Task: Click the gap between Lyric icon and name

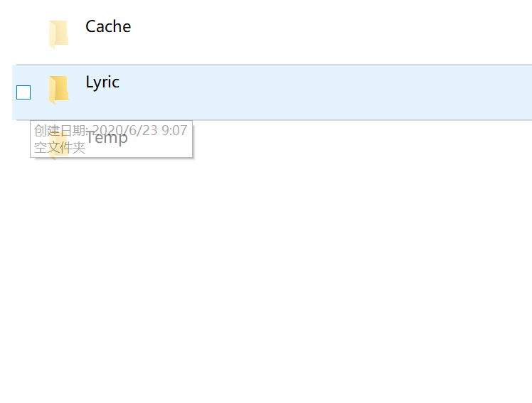Action: tap(78, 90)
